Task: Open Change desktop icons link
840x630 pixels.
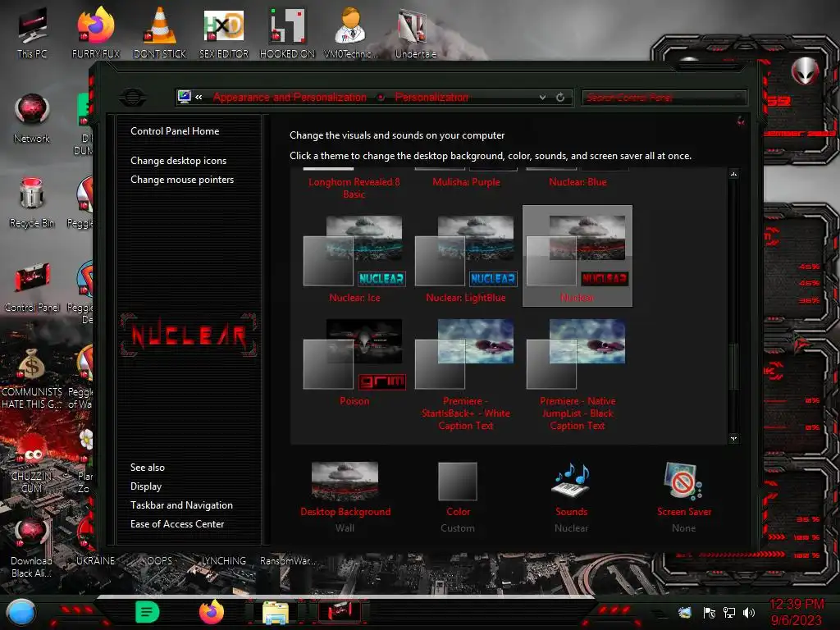Action: (x=178, y=161)
